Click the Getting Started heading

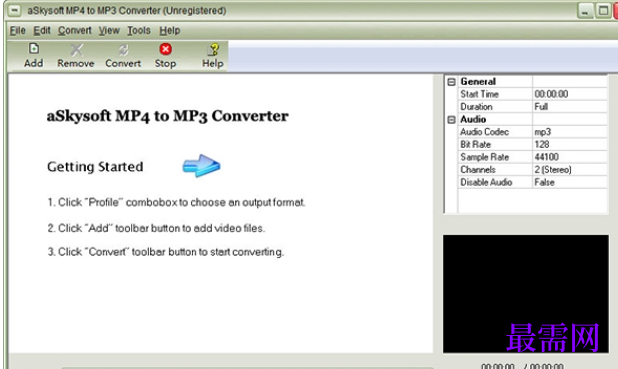click(x=95, y=167)
